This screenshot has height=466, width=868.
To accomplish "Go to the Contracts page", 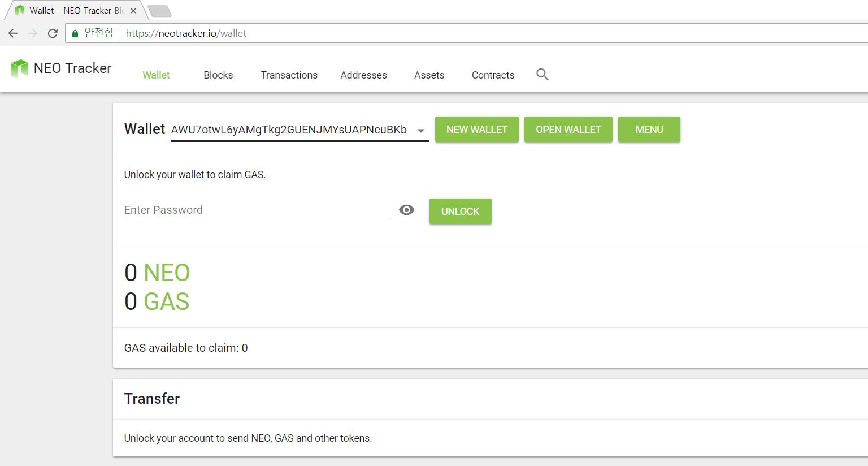I will pos(493,75).
